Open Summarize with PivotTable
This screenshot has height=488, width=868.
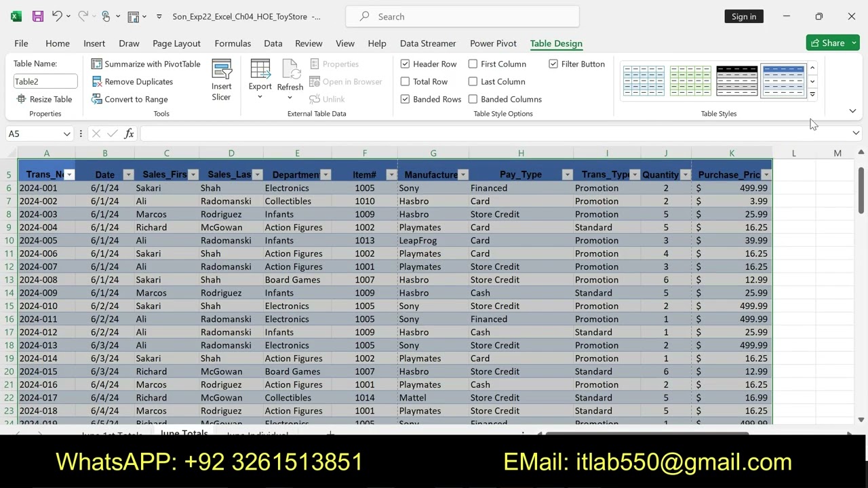[x=146, y=64]
